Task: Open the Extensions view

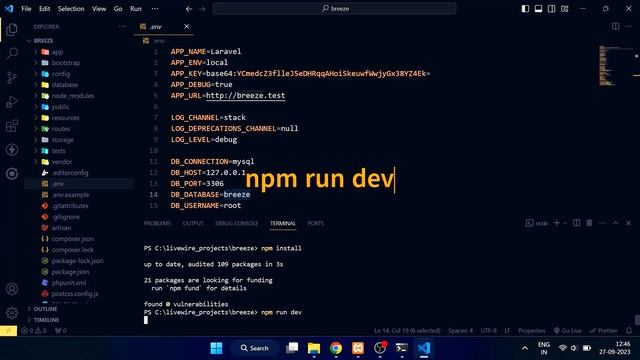Action: pos(12,126)
